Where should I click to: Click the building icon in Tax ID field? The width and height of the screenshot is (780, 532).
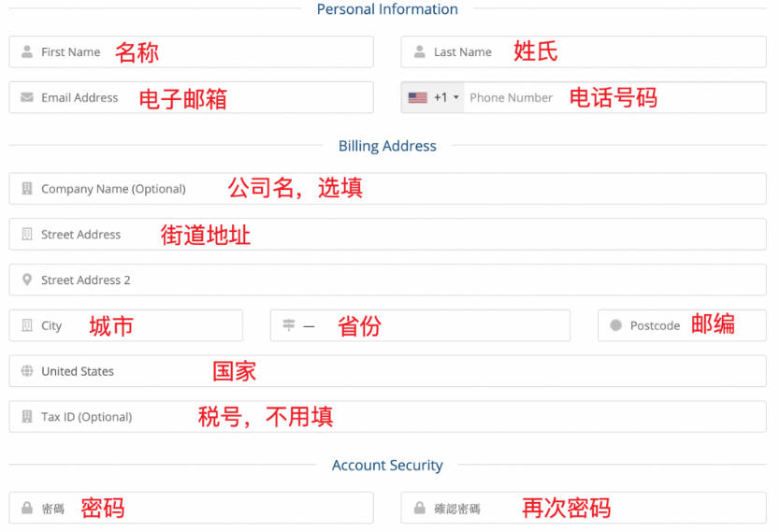click(27, 417)
